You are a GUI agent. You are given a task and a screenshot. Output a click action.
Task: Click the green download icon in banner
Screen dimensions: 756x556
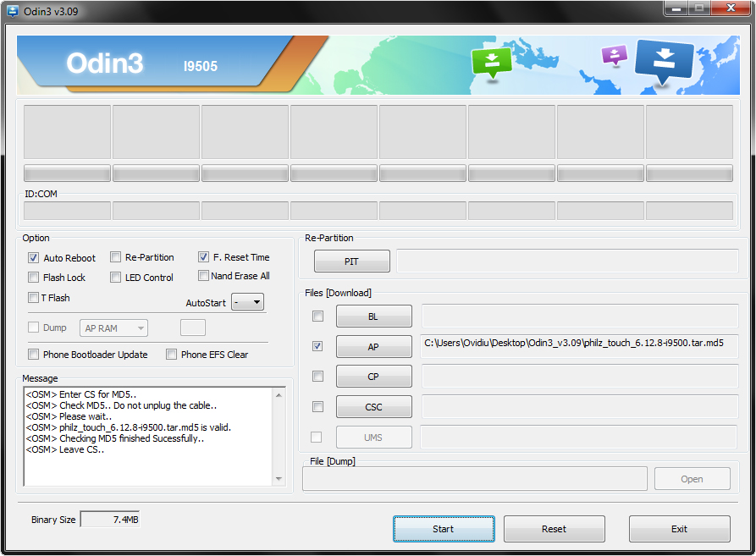[492, 62]
